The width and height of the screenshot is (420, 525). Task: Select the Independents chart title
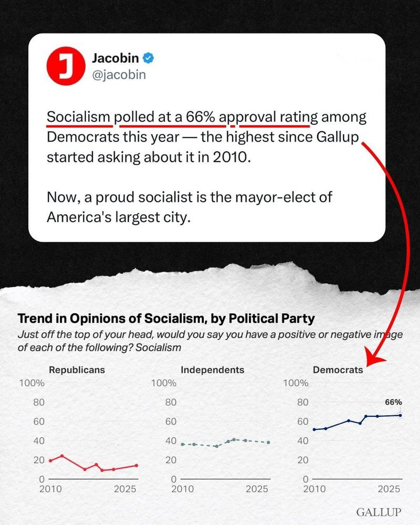[x=212, y=370]
